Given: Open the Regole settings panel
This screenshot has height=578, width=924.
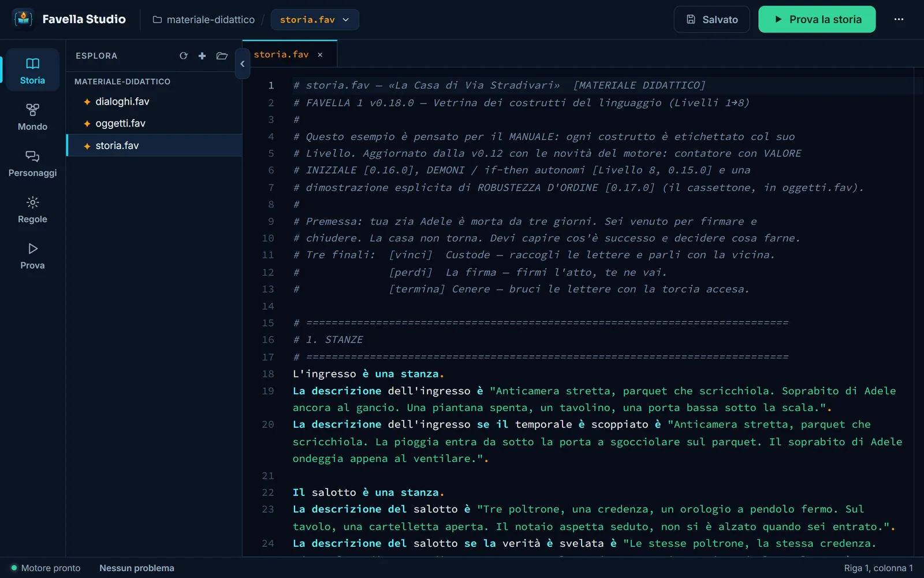Looking at the screenshot, I should [32, 209].
